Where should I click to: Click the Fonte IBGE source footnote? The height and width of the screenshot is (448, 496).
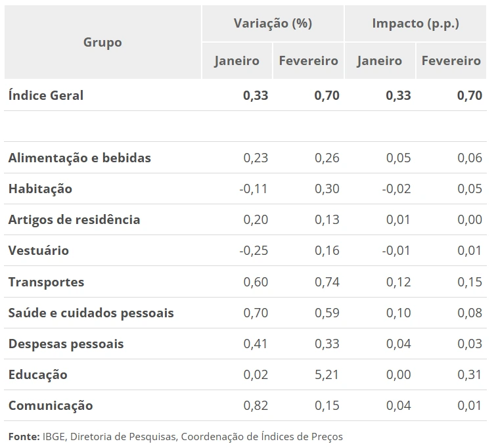(175, 436)
